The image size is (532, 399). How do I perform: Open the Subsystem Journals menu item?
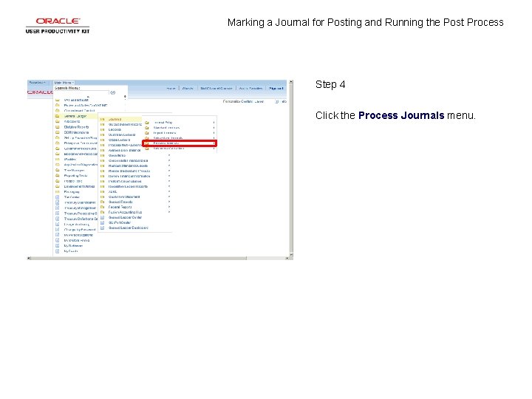click(168, 138)
